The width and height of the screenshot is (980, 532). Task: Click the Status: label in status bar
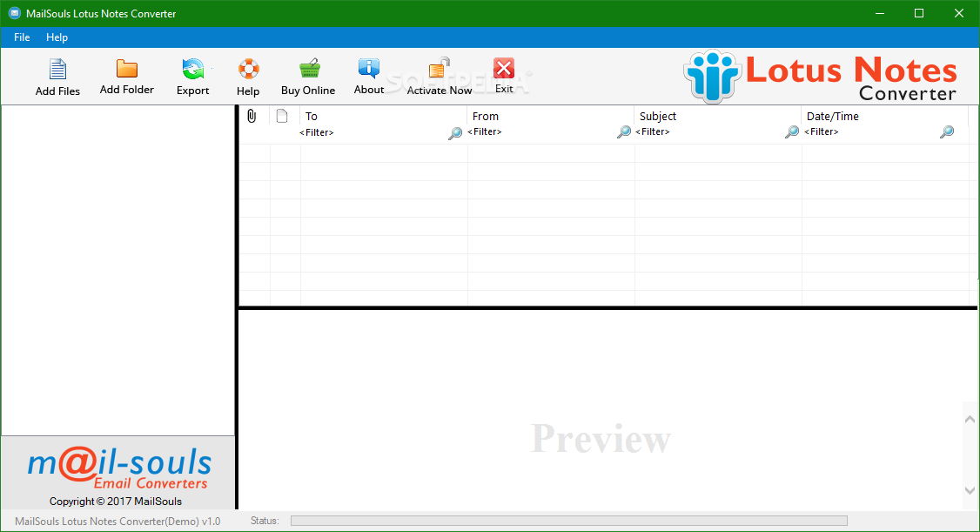265,521
